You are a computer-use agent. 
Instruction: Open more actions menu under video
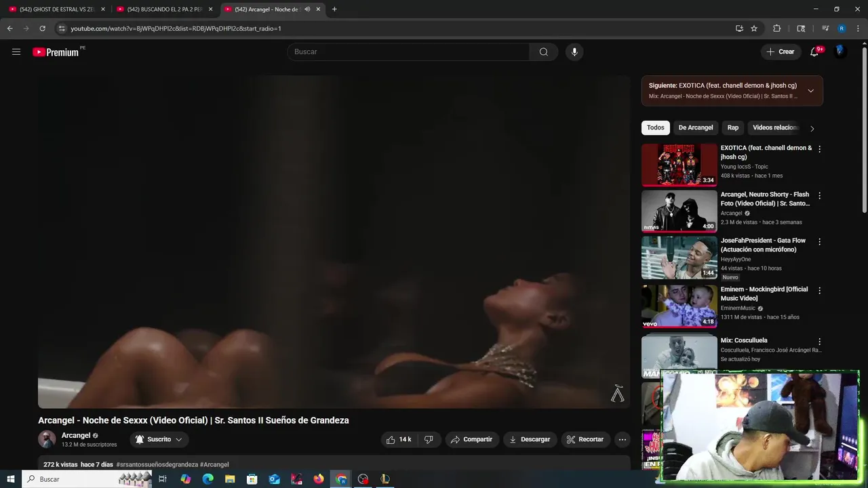[622, 439]
